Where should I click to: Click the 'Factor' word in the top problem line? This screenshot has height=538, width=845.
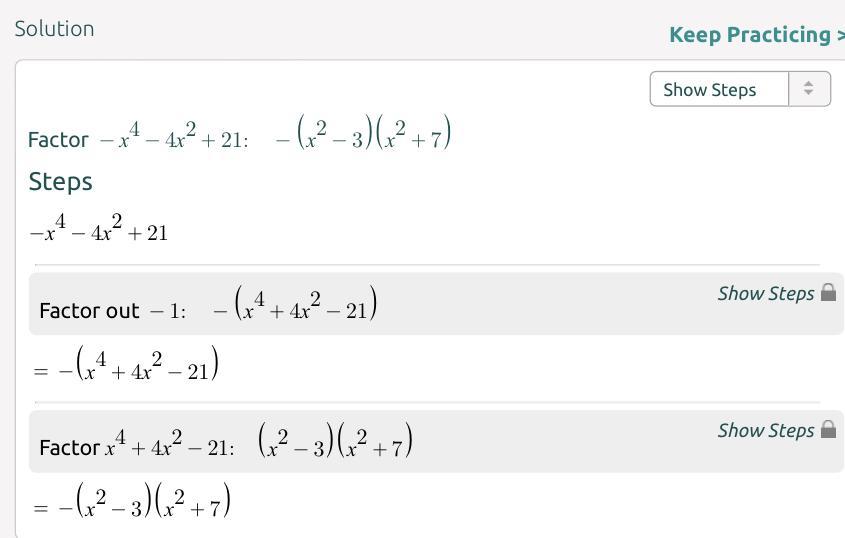point(58,140)
